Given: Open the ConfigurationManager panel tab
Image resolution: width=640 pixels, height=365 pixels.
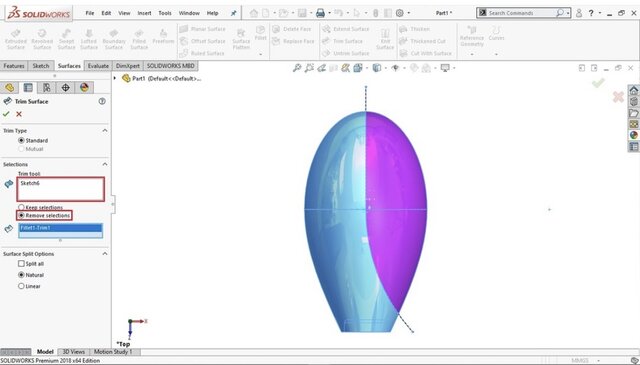Looking at the screenshot, I should (47, 87).
